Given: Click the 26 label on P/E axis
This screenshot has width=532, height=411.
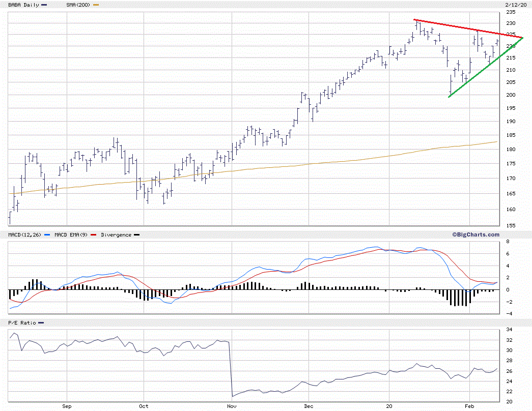Looking at the screenshot, I should pyautogui.click(x=509, y=371).
